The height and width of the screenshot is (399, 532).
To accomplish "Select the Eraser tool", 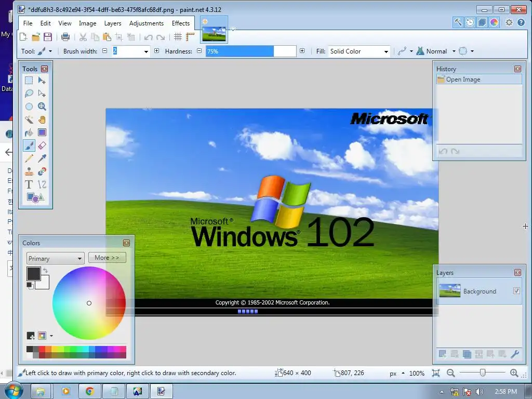I will click(42, 145).
